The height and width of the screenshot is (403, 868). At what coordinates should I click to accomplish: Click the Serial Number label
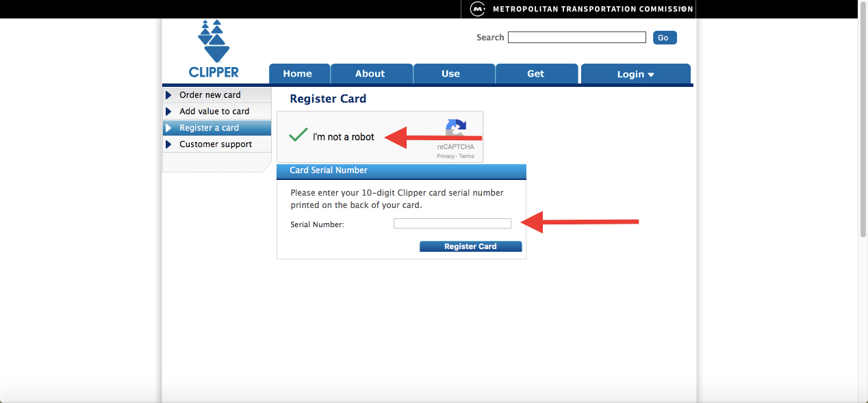pyautogui.click(x=317, y=224)
